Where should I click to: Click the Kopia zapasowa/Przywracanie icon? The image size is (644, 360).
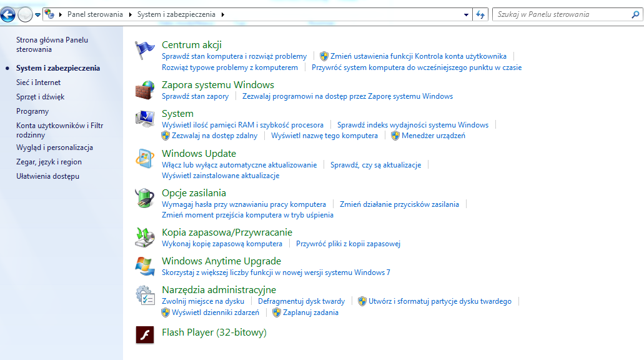pos(144,237)
